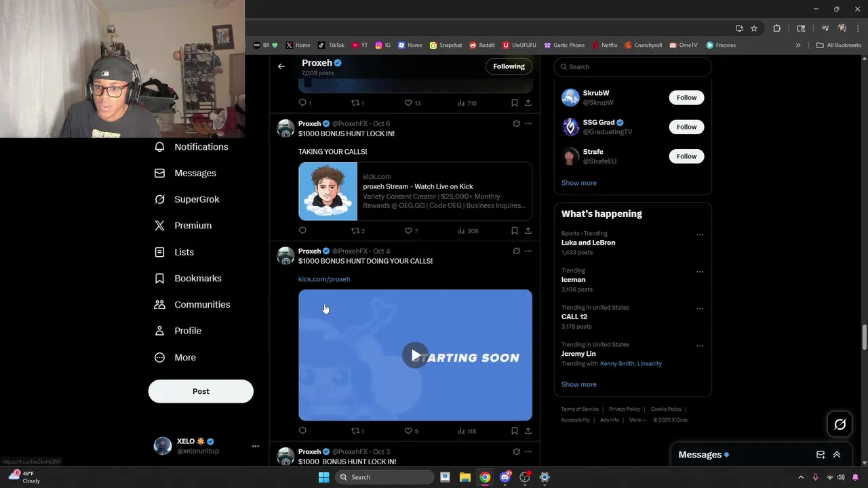Like the top post with 13 likes
This screenshot has width=868, height=488.
tap(412, 103)
